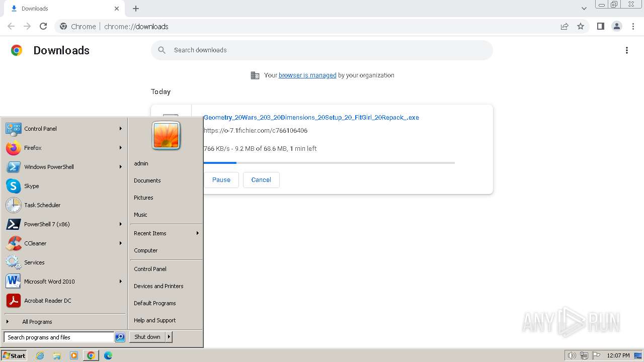Image resolution: width=644 pixels, height=362 pixels.
Task: Open the Chrome side panel icon
Action: (x=600, y=26)
